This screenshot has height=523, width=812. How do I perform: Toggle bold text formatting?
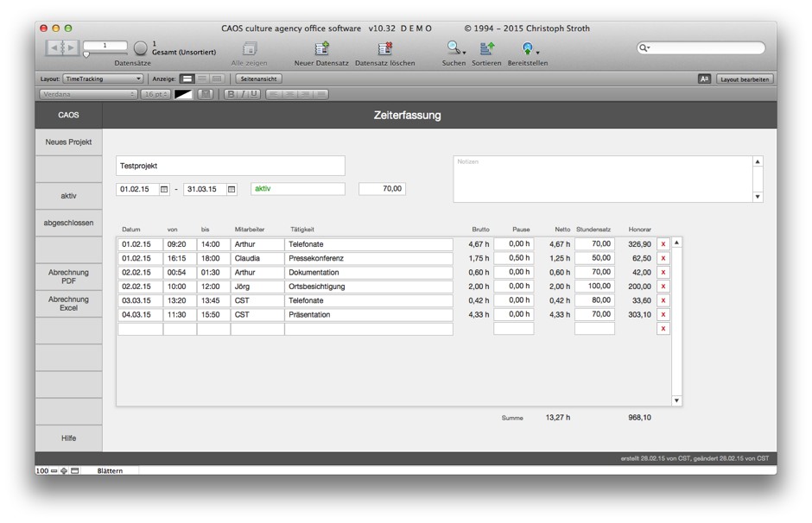pos(231,94)
